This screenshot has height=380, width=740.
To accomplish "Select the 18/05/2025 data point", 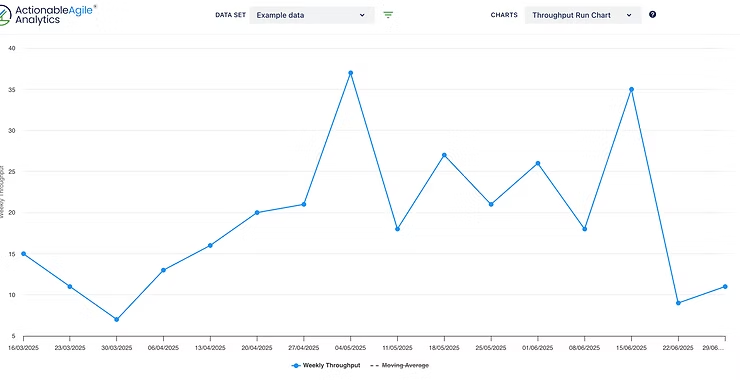I will (444, 155).
